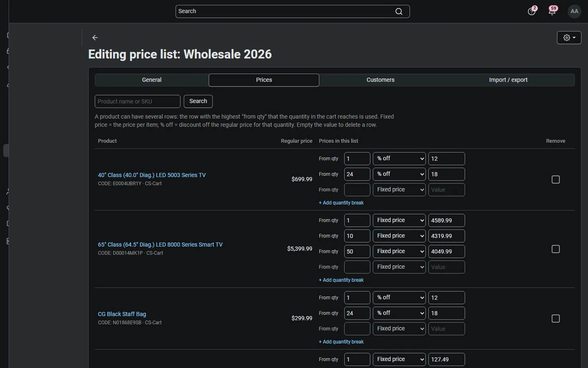588x368 pixels.
Task: Open the 40" Class LED 5003 Series TV product link
Action: coord(152,175)
